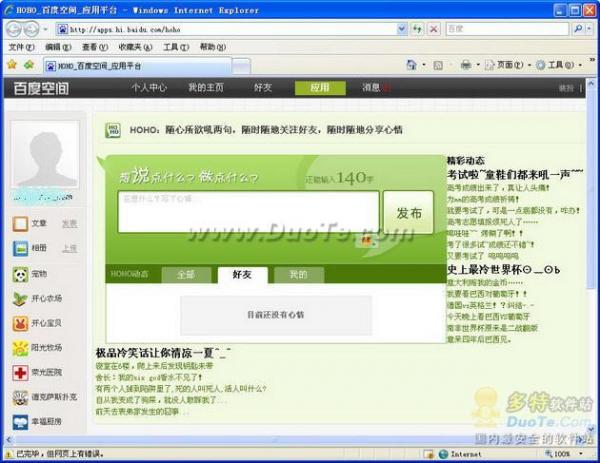Screen dimensions: 600x463
Task: Expand the Print button dropdown arrow
Action: click(478, 65)
